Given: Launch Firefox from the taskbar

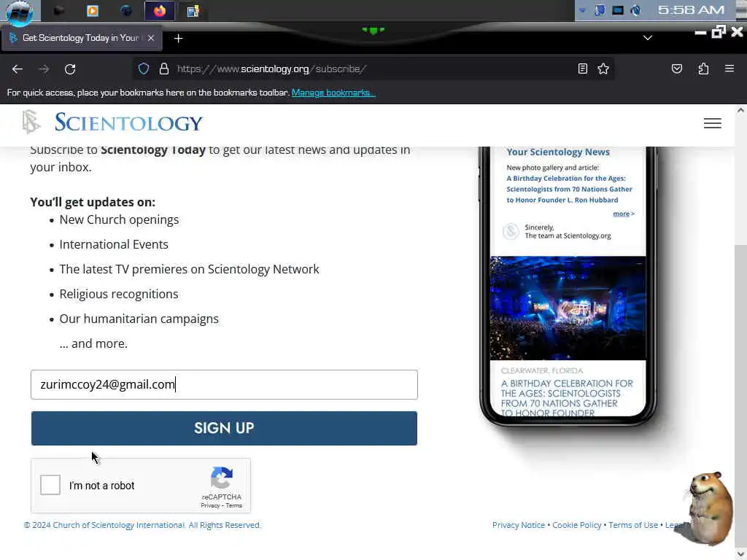Looking at the screenshot, I should tap(159, 10).
